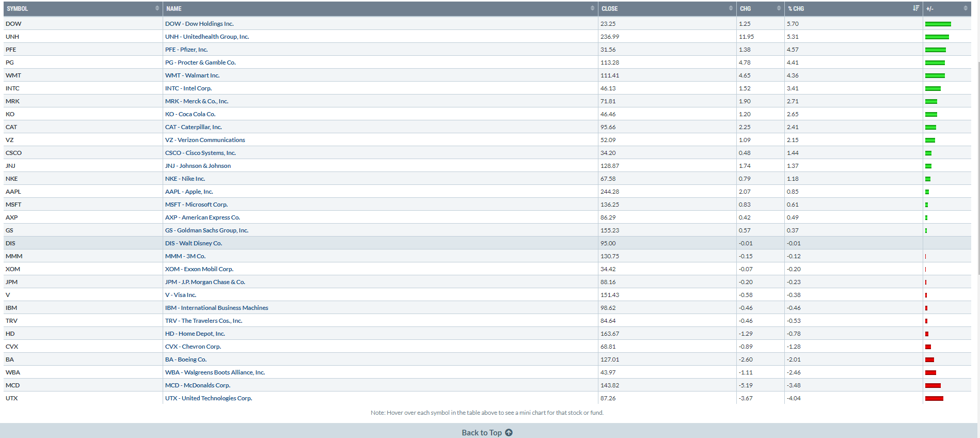Open NKE - Nike Inc. link
Viewport: 980px width, 438px height.
pyautogui.click(x=185, y=179)
